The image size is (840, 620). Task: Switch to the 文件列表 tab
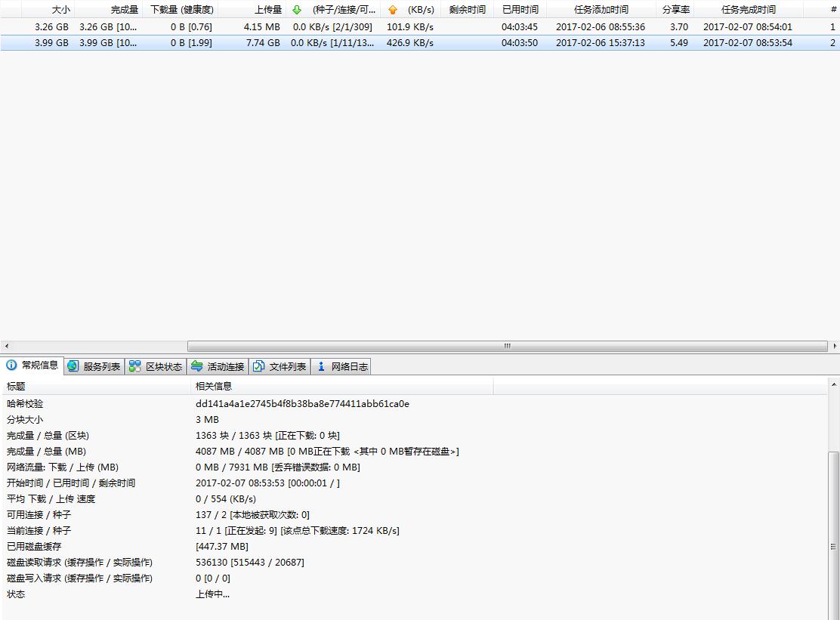click(279, 366)
